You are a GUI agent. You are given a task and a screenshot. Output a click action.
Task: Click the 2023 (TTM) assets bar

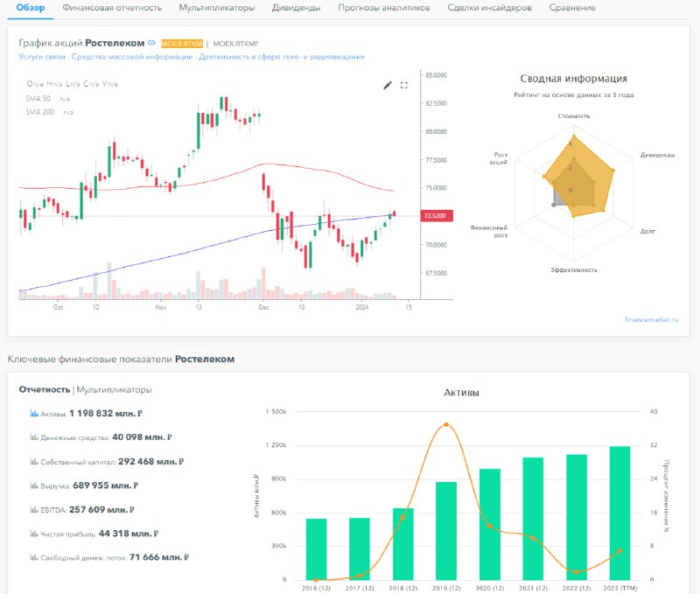[619, 514]
